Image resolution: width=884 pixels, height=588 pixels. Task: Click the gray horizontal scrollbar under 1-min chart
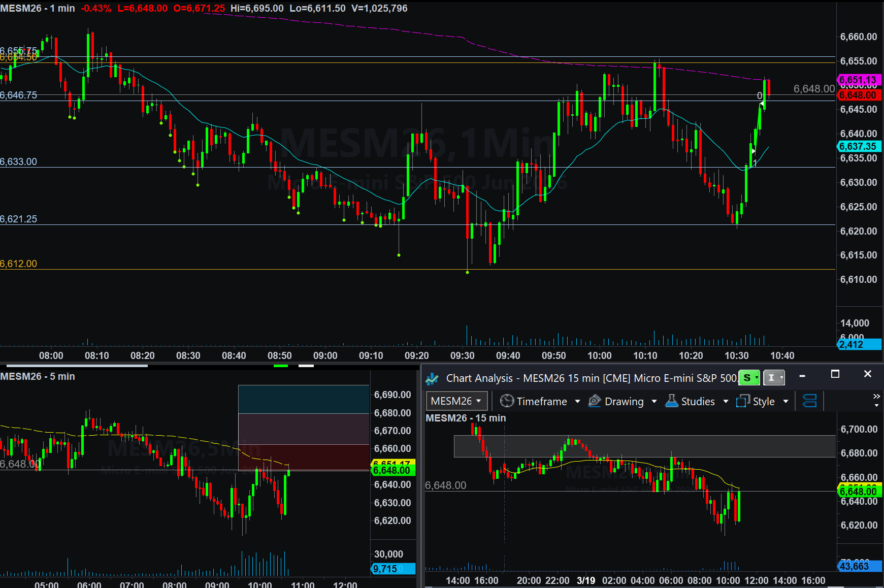point(76,365)
